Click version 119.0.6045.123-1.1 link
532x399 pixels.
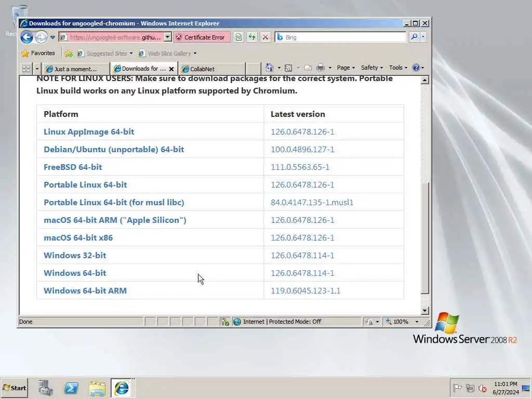[x=305, y=290]
